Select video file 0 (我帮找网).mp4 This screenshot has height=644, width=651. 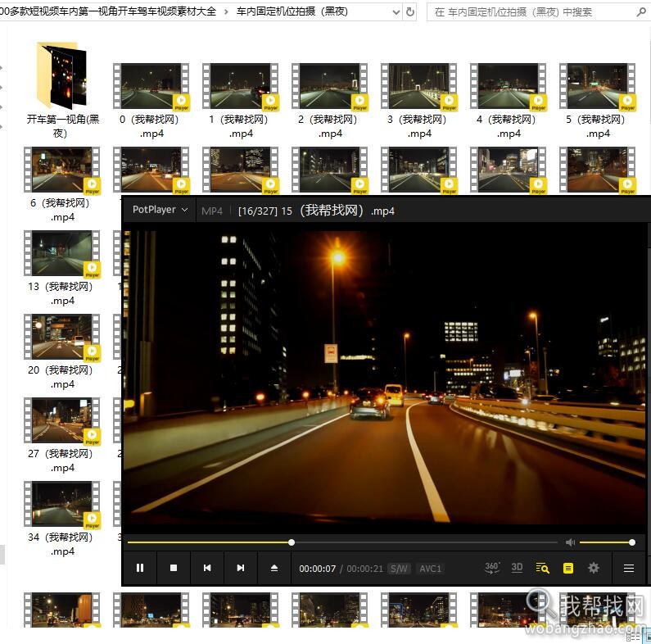click(x=151, y=101)
